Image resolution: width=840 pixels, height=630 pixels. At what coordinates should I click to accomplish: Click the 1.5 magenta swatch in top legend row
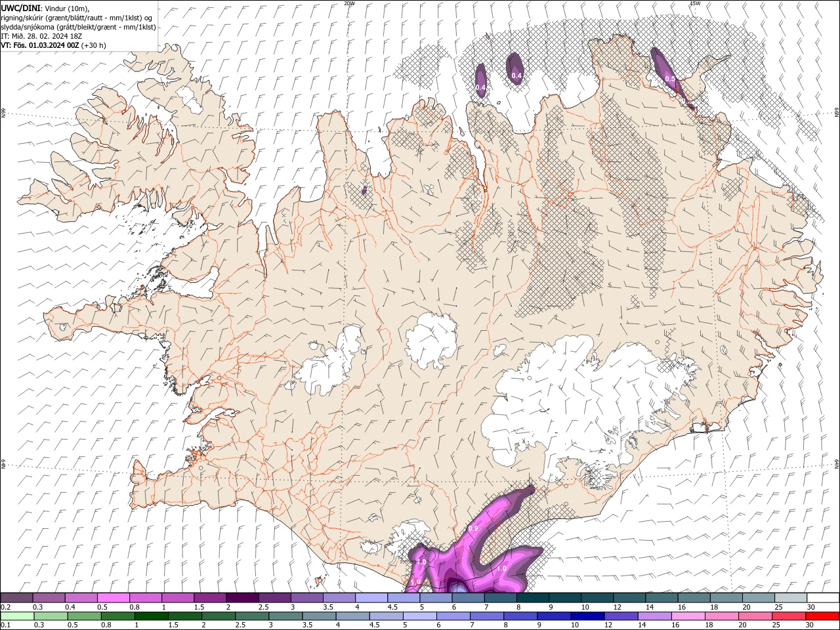coord(210,598)
